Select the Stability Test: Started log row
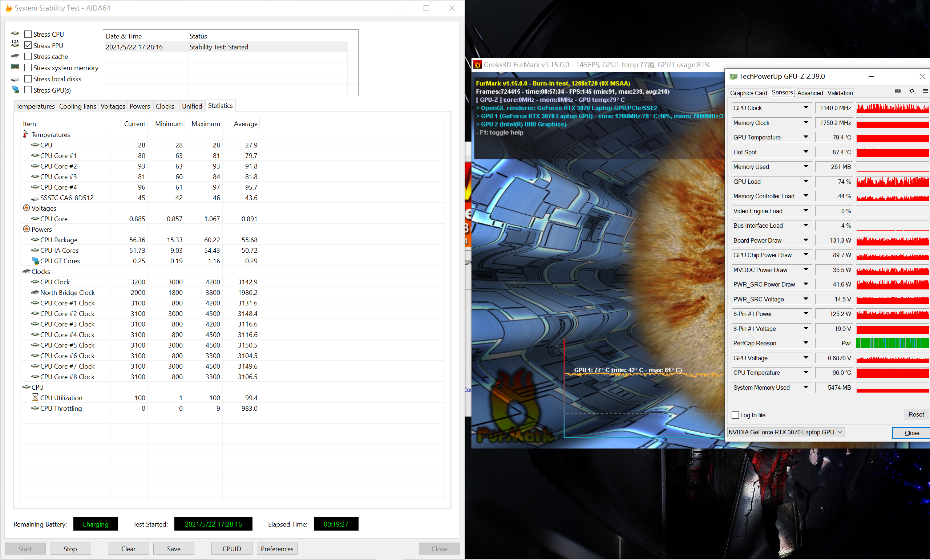930x560 pixels. 219,47
